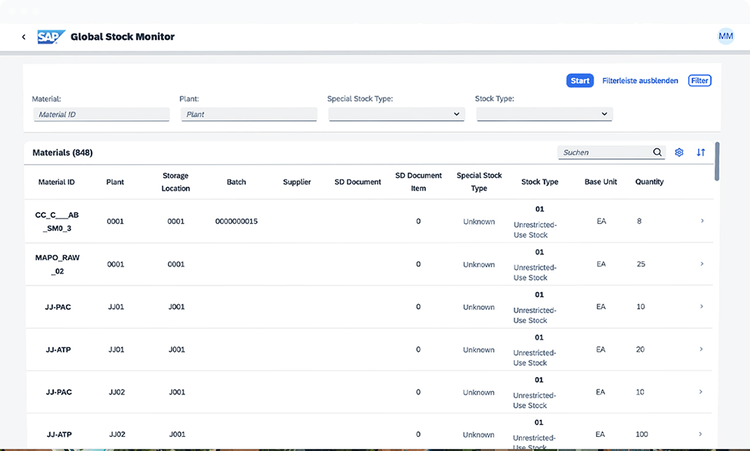This screenshot has height=451, width=750.
Task: Click the Filter button
Action: (699, 81)
